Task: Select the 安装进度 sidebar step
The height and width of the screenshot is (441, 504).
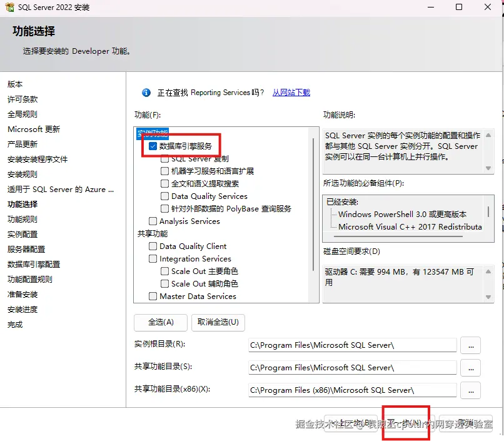Action: point(23,310)
